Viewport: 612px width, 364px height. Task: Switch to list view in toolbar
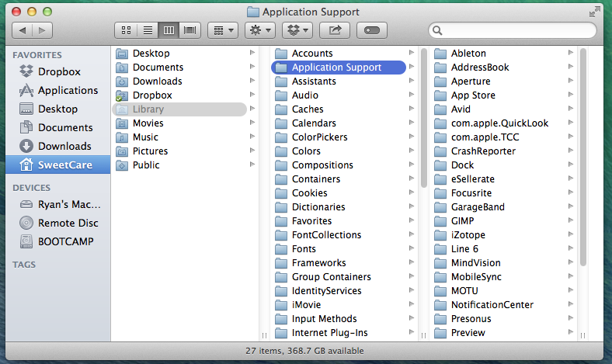[147, 30]
